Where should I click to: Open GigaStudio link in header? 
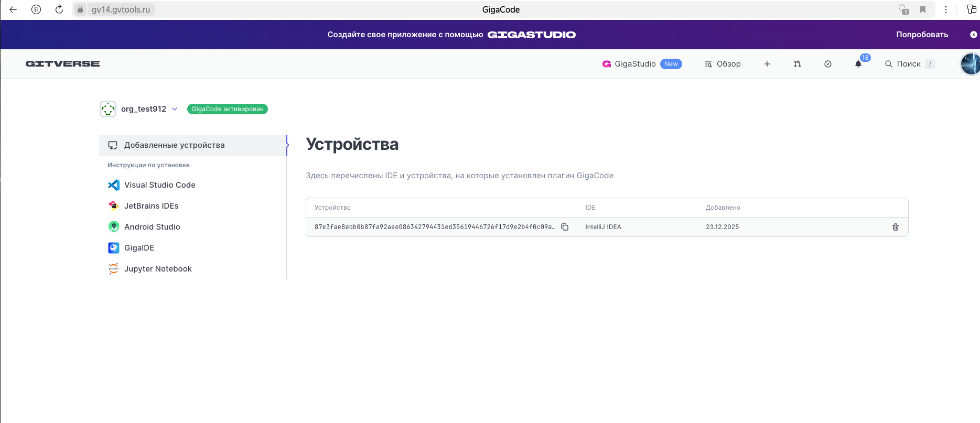[635, 64]
